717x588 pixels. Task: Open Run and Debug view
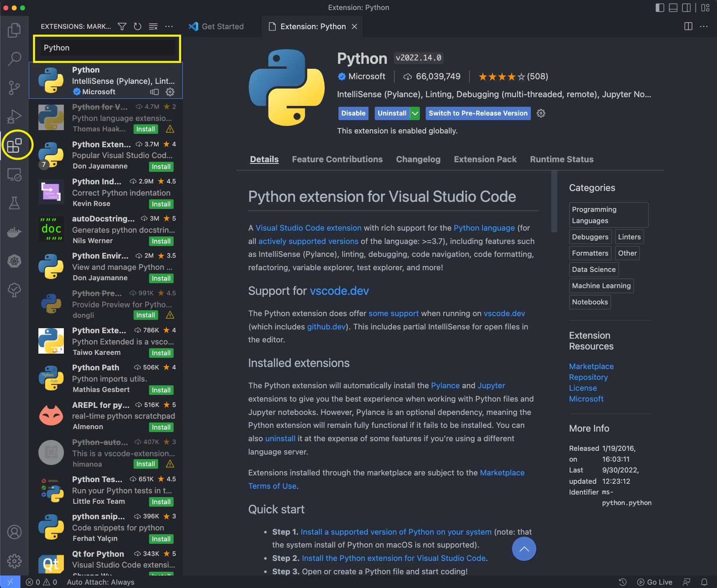click(14, 116)
